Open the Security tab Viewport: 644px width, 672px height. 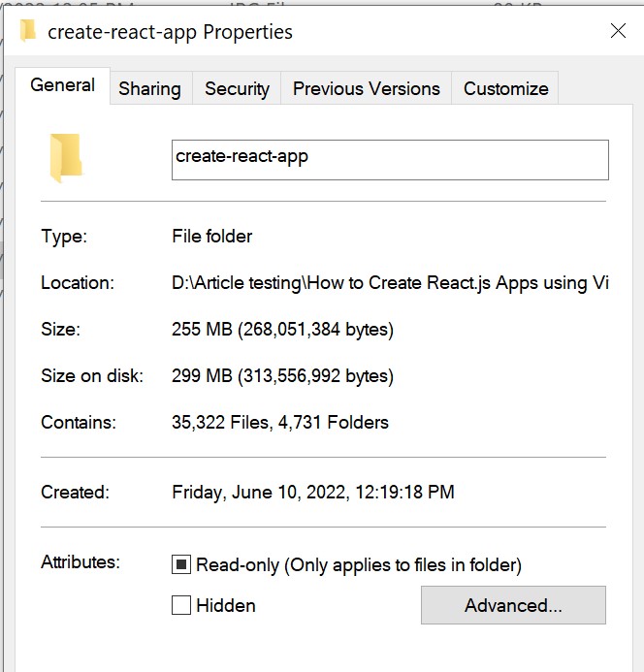tap(237, 88)
